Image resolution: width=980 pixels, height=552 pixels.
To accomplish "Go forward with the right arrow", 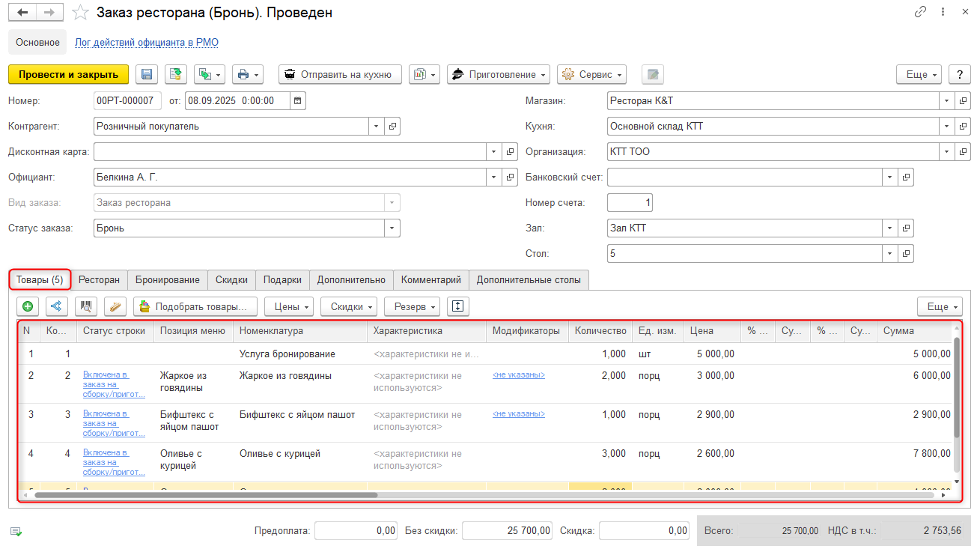I will 49,13.
